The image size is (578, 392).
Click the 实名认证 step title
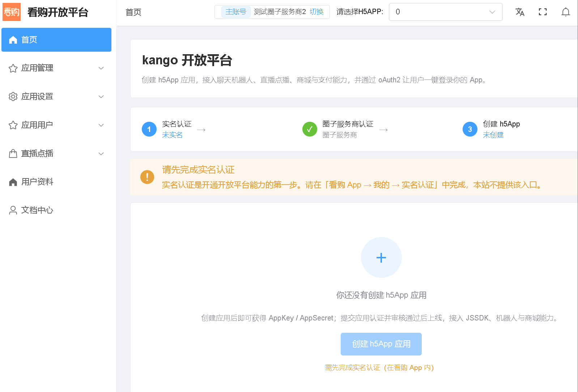tap(177, 124)
